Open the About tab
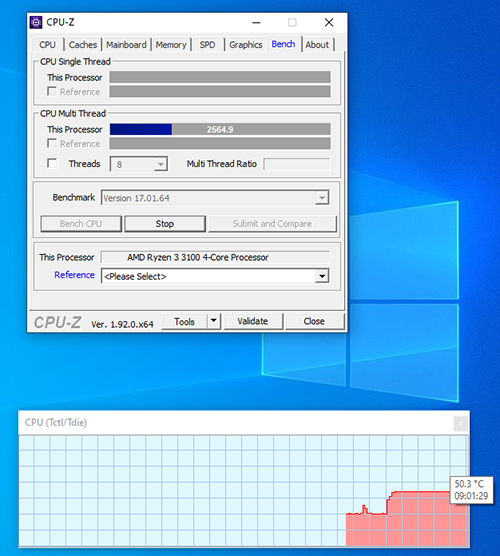This screenshot has height=556, width=500. coord(317,45)
